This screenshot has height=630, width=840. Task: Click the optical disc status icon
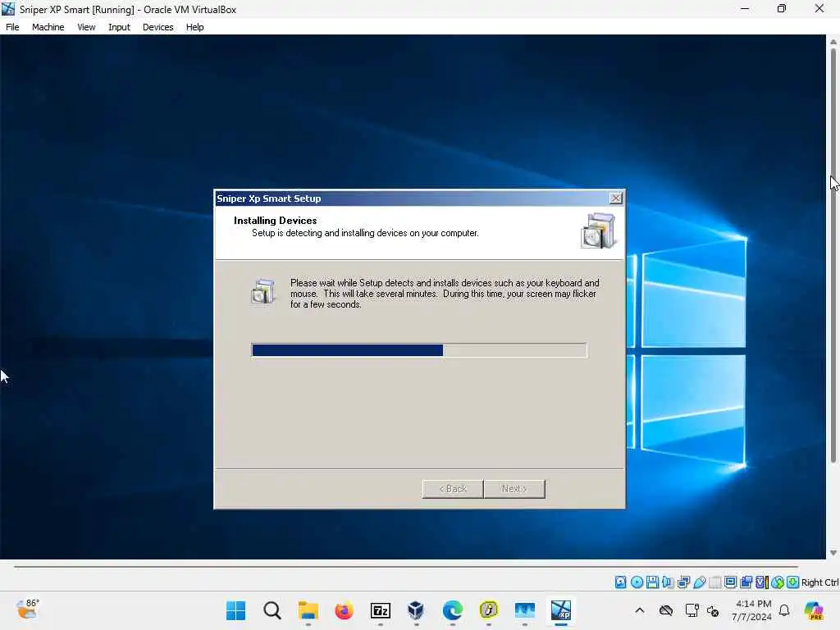pyautogui.click(x=637, y=582)
